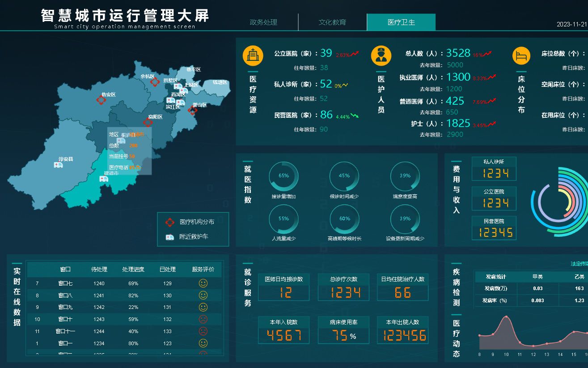Click the 民营医院 cost counter card
This screenshot has width=588, height=368.
tap(494, 228)
